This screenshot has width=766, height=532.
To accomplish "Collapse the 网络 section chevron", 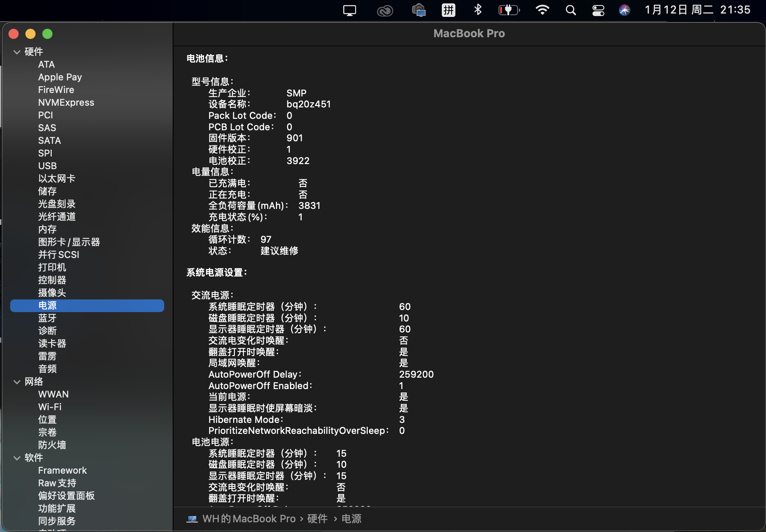I will tap(17, 382).
